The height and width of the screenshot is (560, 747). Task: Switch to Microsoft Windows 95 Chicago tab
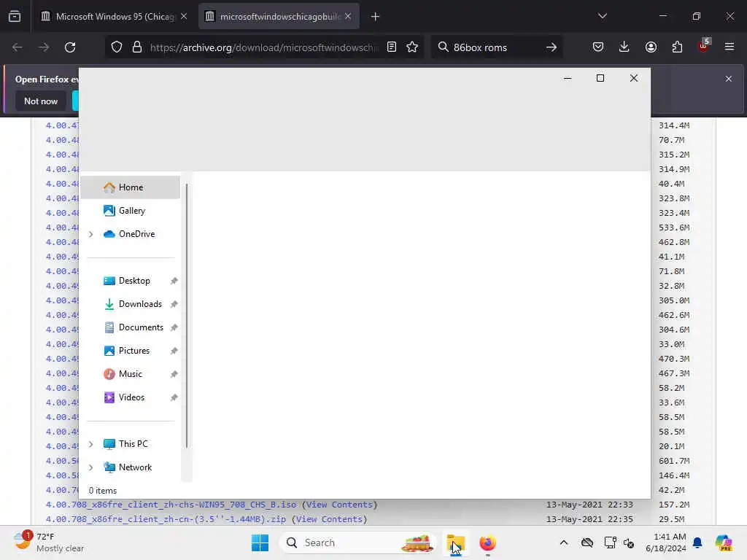(x=113, y=16)
